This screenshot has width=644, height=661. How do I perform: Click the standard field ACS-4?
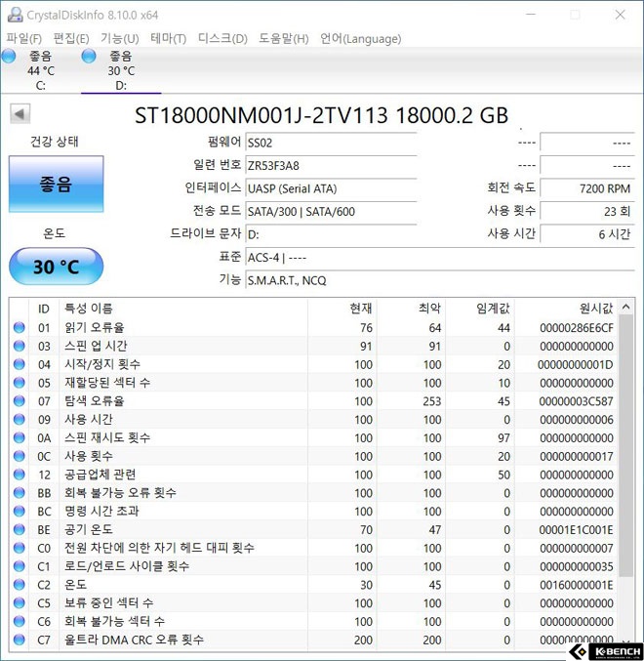[x=440, y=257]
